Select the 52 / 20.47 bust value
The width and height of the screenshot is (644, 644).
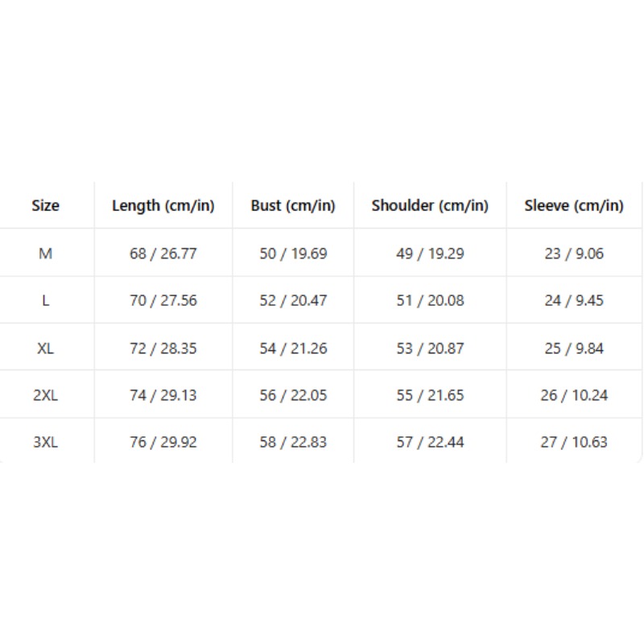293,300
